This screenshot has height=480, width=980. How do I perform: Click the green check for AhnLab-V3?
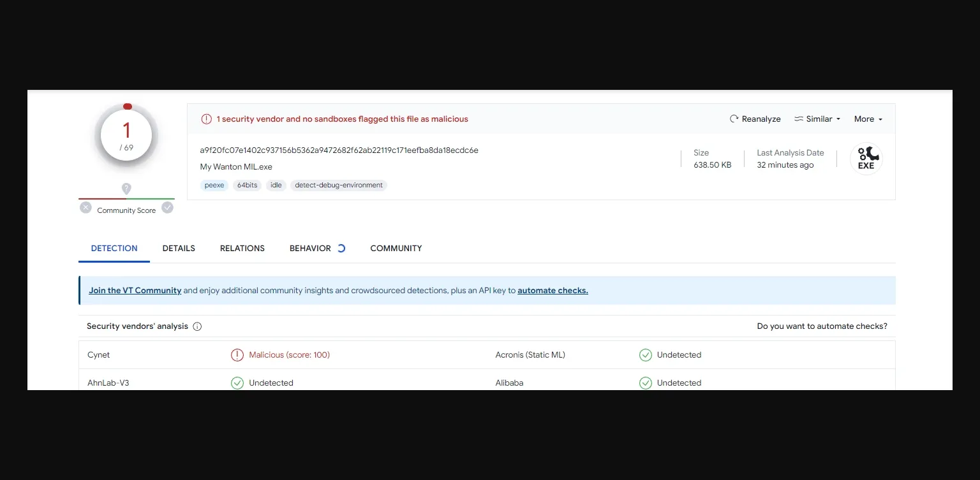coord(237,382)
